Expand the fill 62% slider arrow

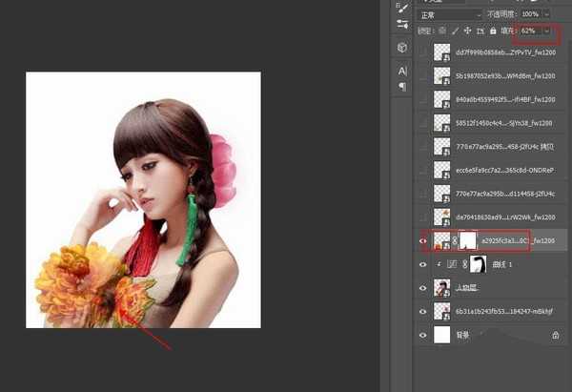click(546, 31)
